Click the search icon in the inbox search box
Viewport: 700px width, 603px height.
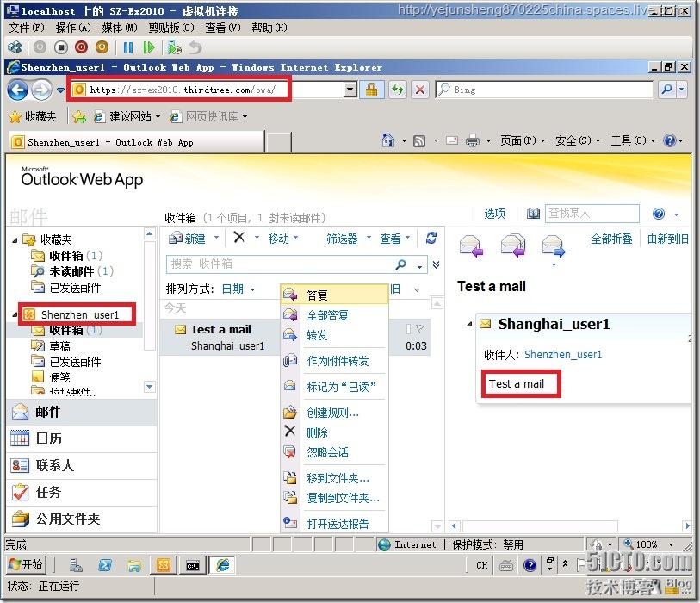[x=401, y=264]
